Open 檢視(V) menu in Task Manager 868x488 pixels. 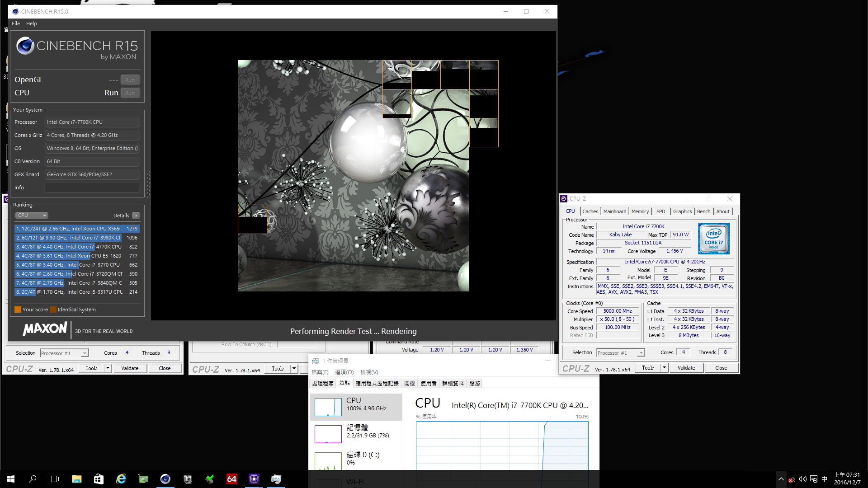(369, 372)
